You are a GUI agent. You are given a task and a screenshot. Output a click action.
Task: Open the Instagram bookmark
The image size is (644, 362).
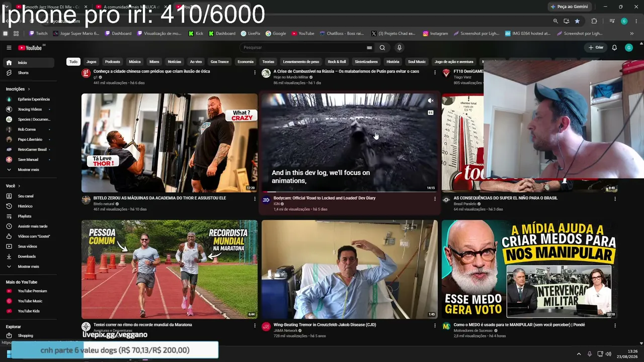(x=435, y=34)
